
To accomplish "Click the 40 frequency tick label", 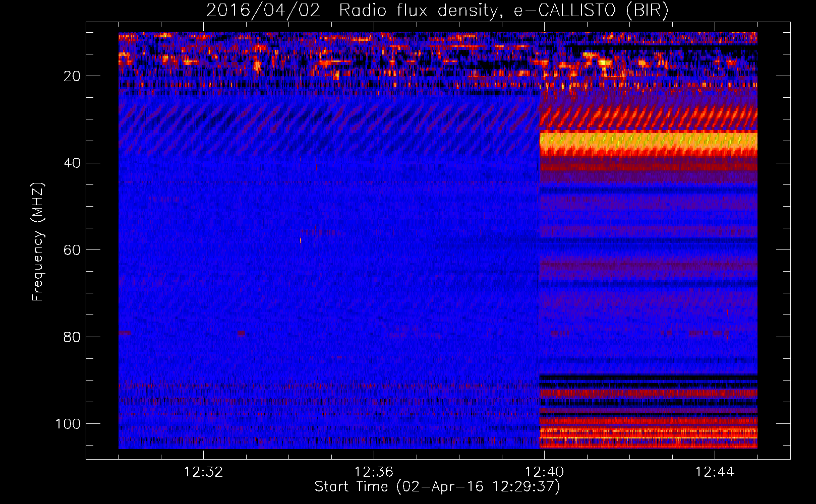I will tap(72, 163).
